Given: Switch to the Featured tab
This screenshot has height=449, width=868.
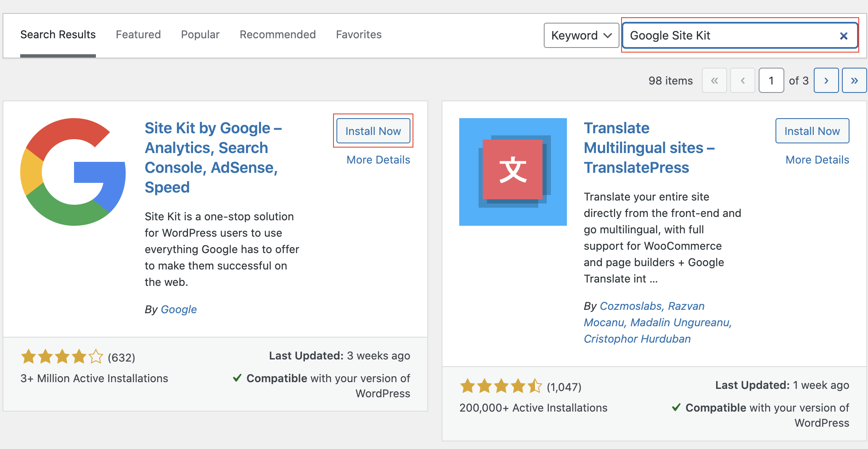Looking at the screenshot, I should 138,34.
